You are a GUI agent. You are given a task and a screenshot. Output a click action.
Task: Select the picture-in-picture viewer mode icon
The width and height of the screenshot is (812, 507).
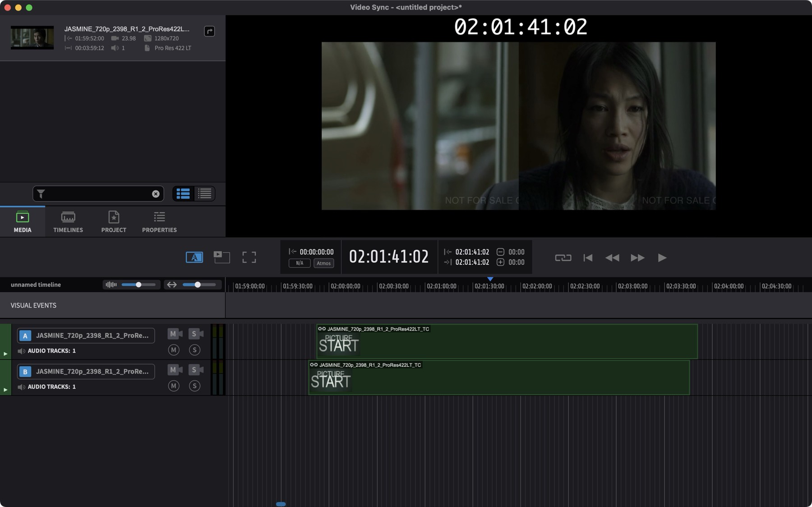pos(221,258)
